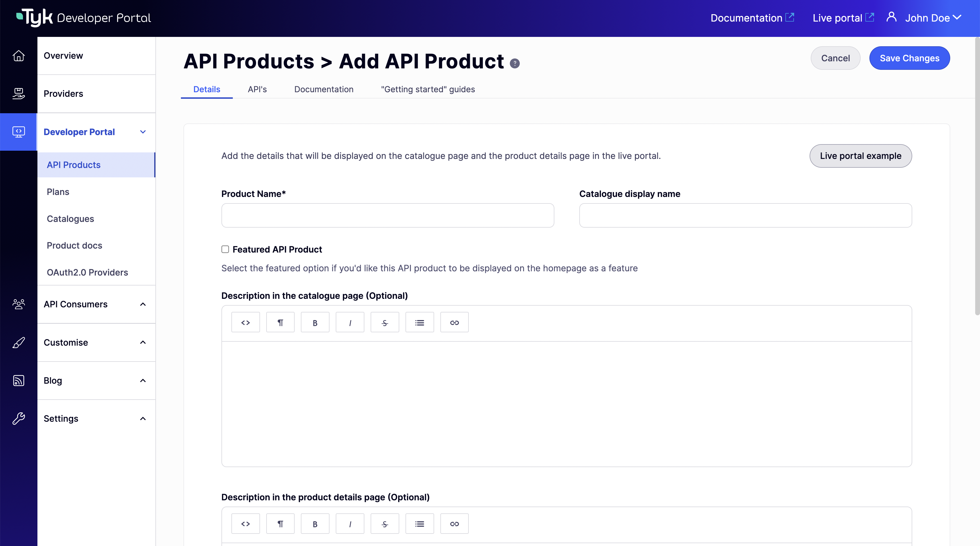This screenshot has height=546, width=980.
Task: Insert a hyperlink in catalogue description editor
Action: pyautogui.click(x=454, y=322)
